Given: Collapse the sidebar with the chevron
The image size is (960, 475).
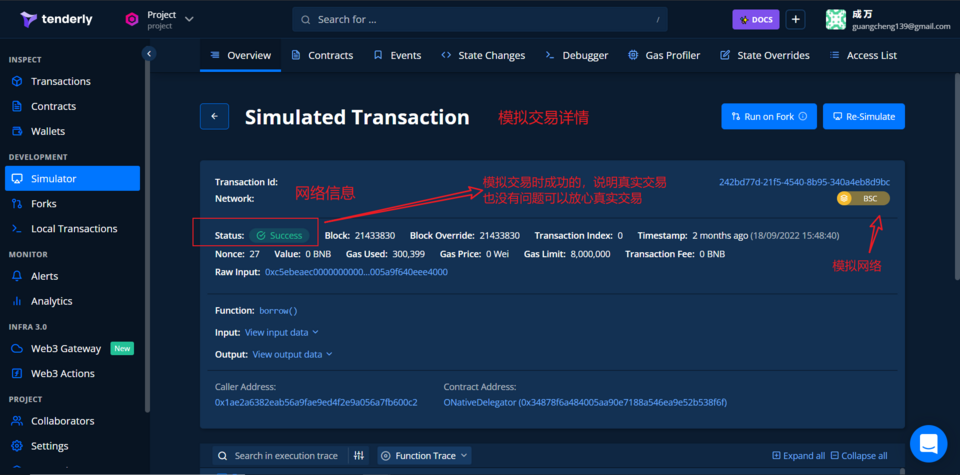Looking at the screenshot, I should coord(148,54).
